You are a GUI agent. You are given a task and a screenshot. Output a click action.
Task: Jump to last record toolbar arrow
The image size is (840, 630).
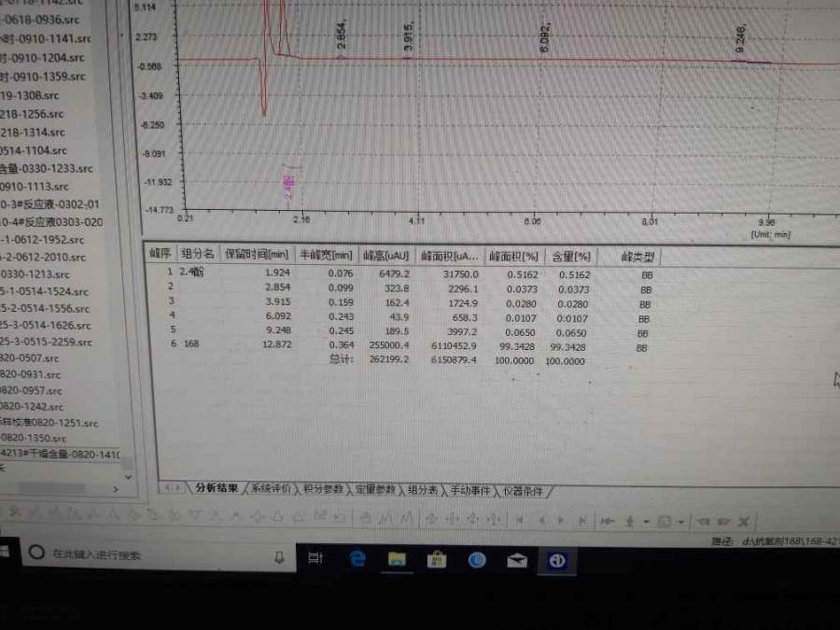[582, 520]
